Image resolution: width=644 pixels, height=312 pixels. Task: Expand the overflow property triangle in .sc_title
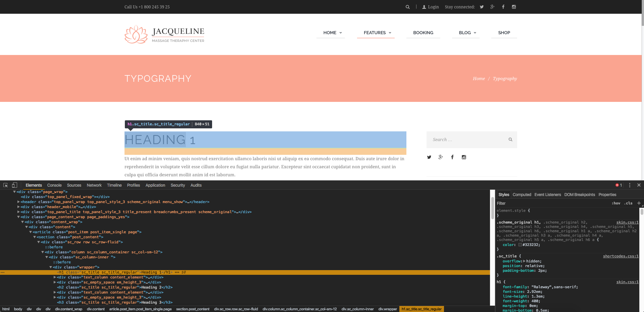524,261
